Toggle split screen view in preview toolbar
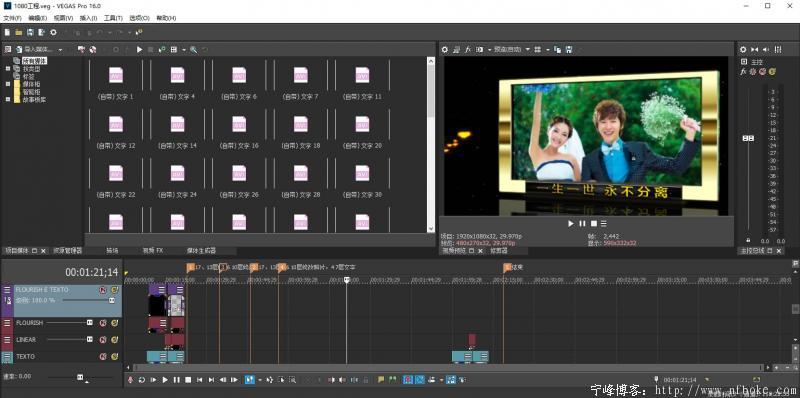Viewport: 800px width, 398px height. (x=479, y=49)
